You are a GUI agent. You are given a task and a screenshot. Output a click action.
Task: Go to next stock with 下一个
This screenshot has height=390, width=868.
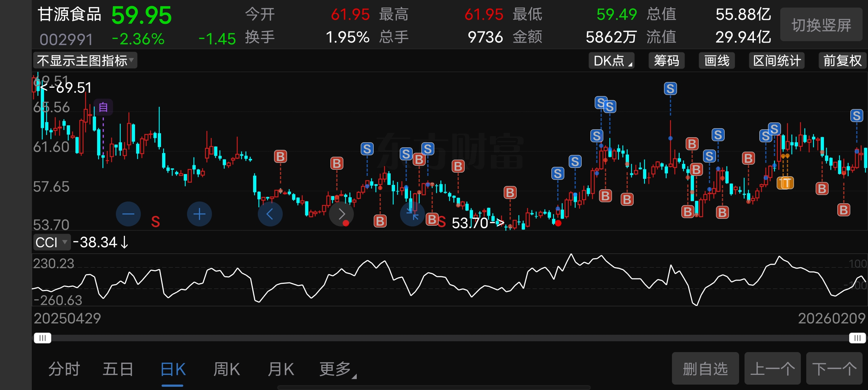click(834, 369)
